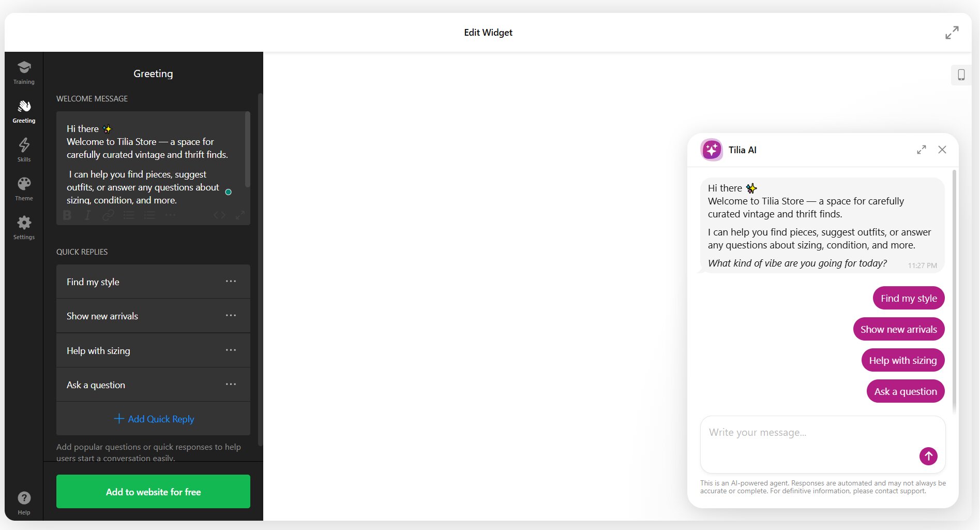Apply italic formatting in the welcome message editor
980x530 pixels.
[87, 215]
